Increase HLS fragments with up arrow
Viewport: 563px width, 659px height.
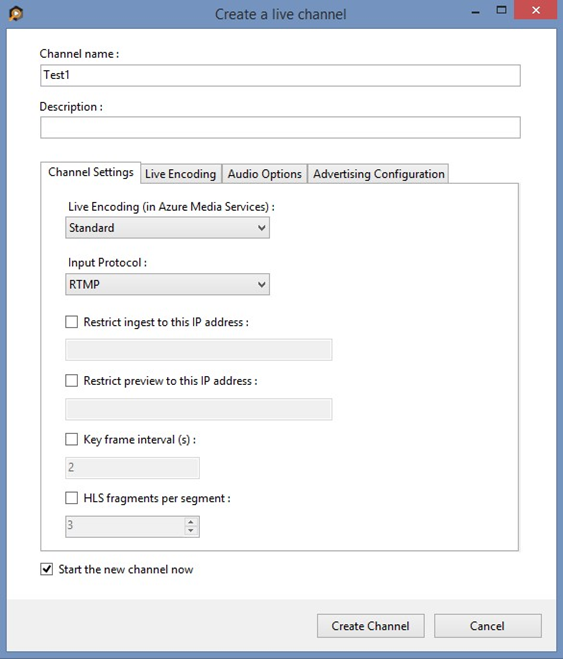tap(191, 522)
